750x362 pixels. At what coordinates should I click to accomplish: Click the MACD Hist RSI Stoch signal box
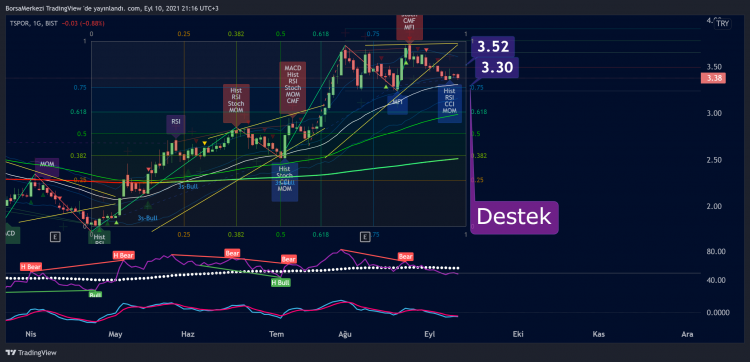tap(293, 87)
